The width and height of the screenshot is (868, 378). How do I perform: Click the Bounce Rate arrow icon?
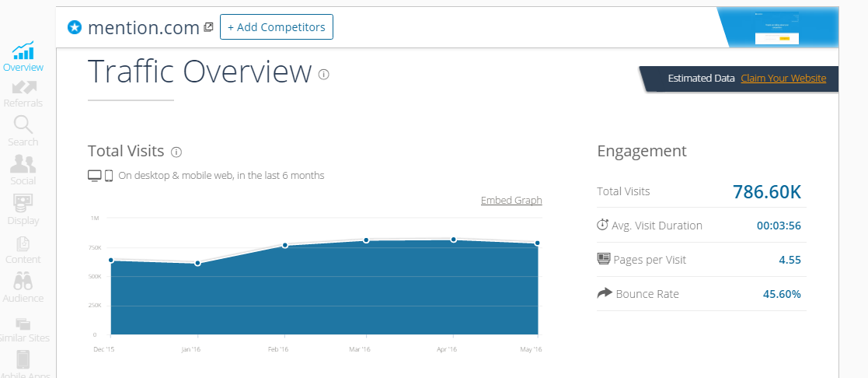coord(605,293)
